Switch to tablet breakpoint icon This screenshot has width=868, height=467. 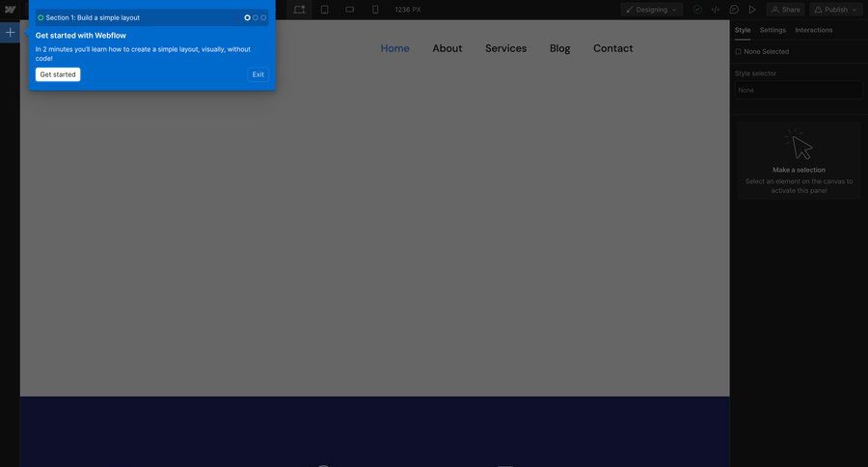pos(325,10)
